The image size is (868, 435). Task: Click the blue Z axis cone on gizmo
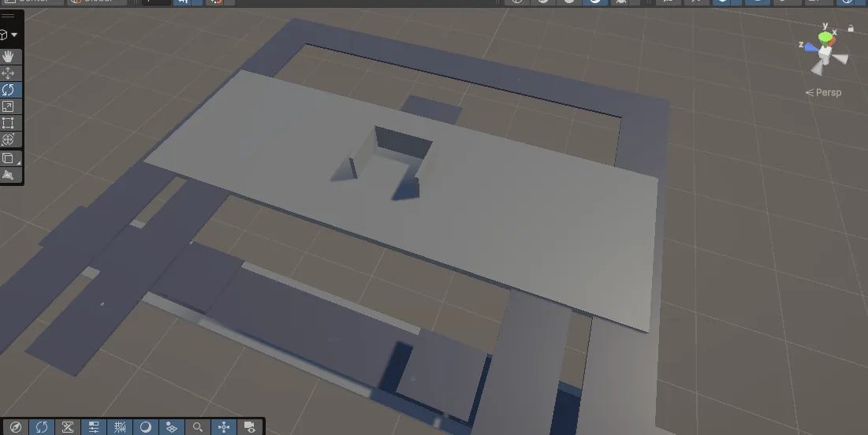pyautogui.click(x=810, y=46)
